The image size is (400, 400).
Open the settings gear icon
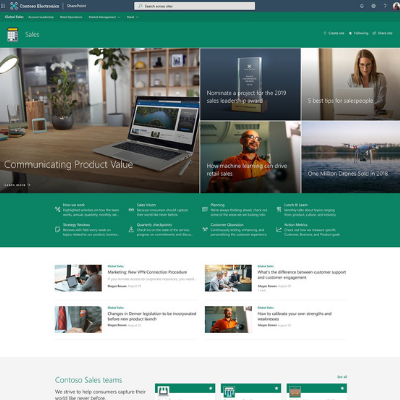pyautogui.click(x=373, y=6)
